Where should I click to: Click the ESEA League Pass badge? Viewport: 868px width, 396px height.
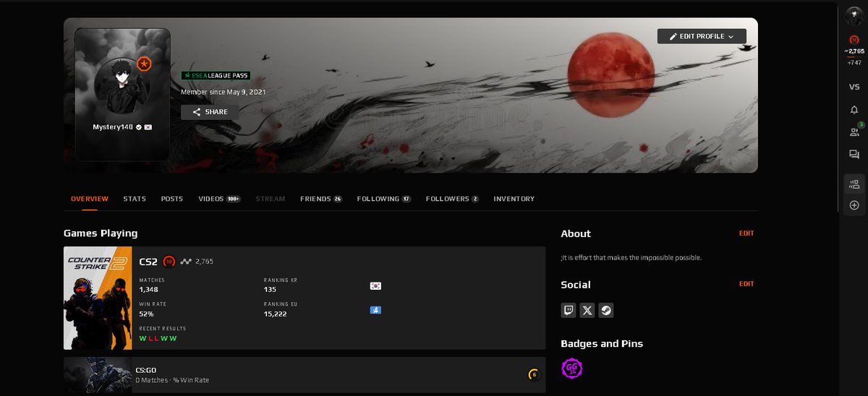pyautogui.click(x=216, y=75)
